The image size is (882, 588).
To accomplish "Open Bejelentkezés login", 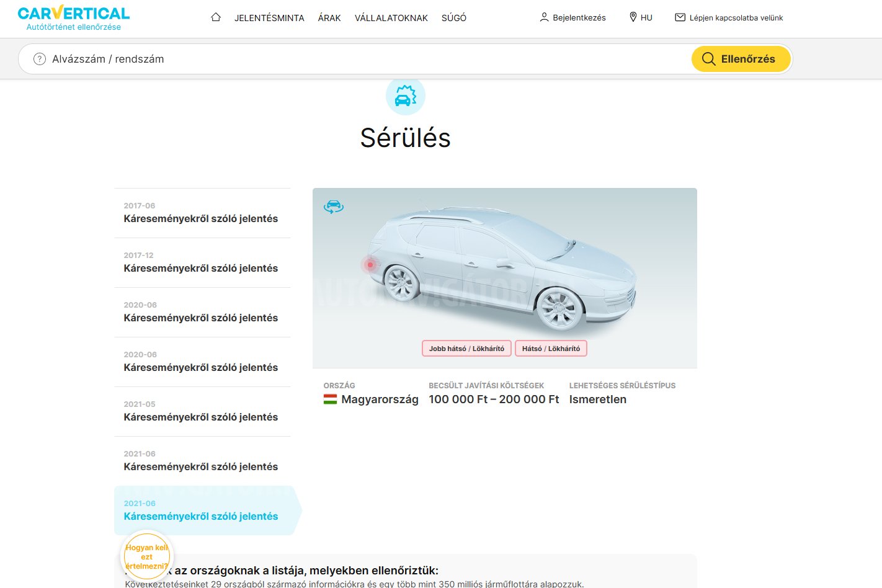I will coord(572,17).
